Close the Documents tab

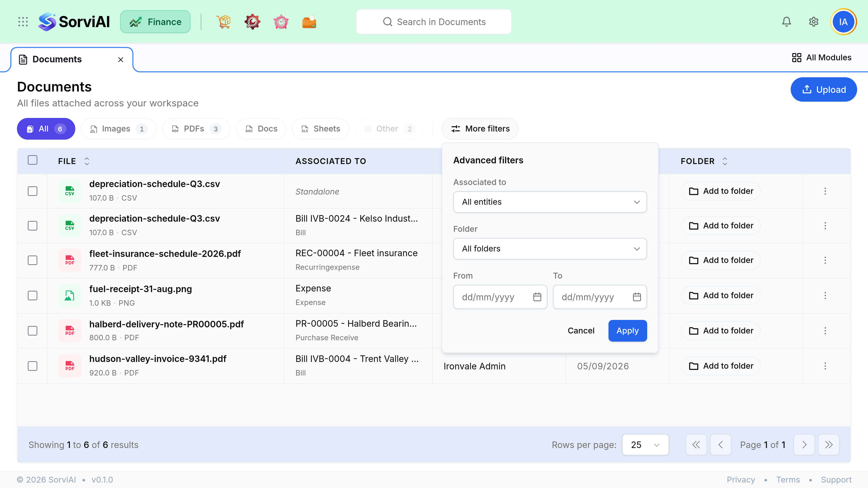click(x=121, y=60)
